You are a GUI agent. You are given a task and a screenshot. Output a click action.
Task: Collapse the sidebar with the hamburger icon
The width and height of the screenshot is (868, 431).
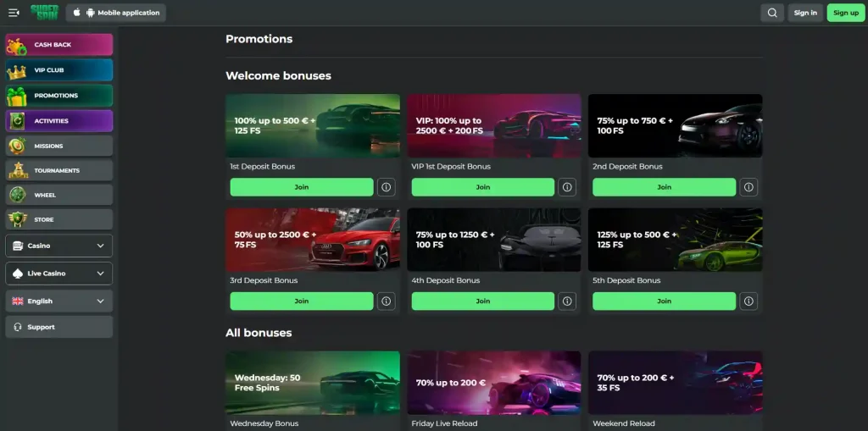click(14, 13)
